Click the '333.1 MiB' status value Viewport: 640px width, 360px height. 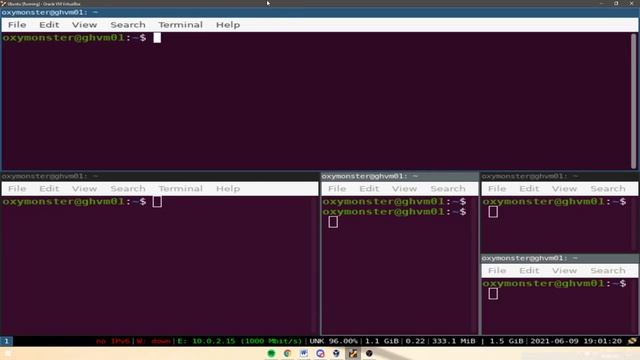coord(453,341)
